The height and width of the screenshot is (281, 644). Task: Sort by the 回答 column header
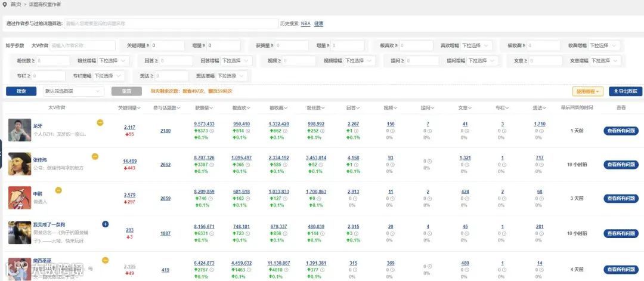tap(353, 108)
